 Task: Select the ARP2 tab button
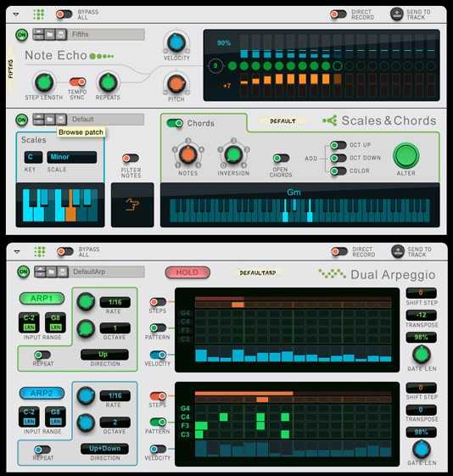click(x=42, y=393)
